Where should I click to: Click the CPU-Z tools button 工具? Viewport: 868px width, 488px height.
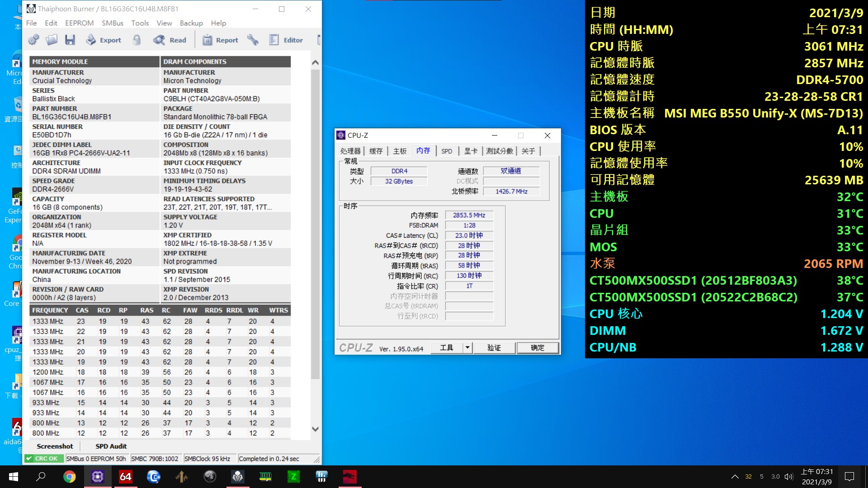(x=446, y=347)
